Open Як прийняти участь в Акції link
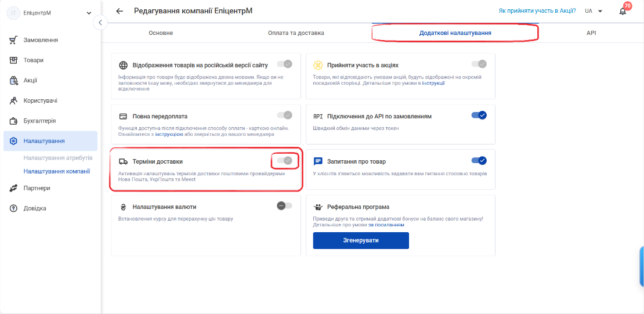 537,11
